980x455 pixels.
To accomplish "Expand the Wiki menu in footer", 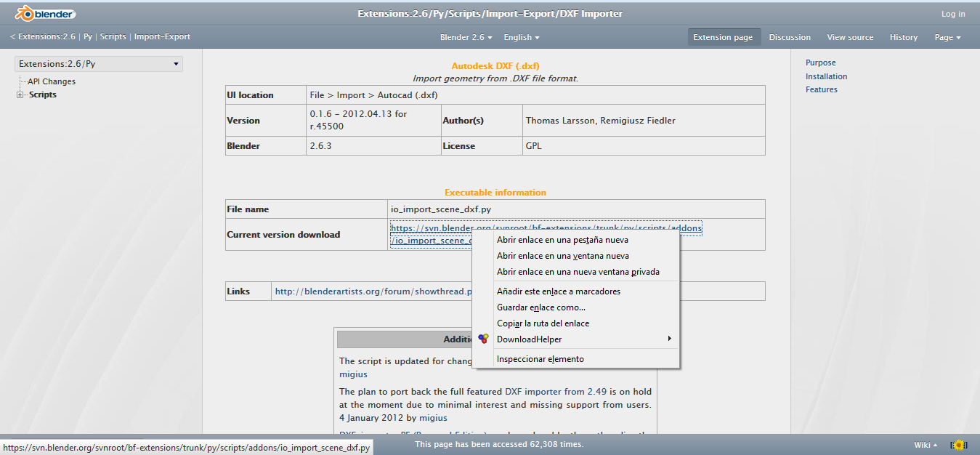I will [926, 445].
